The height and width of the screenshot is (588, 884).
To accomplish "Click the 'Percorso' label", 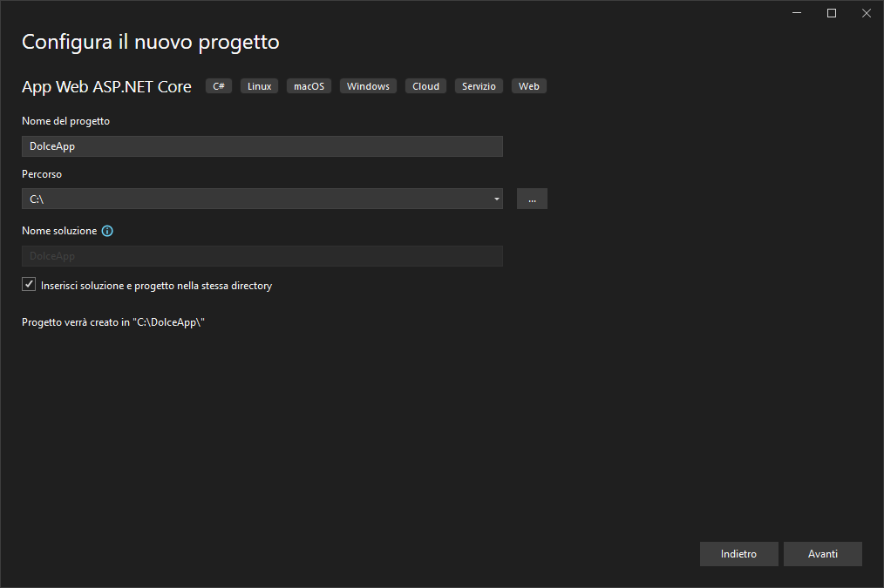I will [42, 174].
